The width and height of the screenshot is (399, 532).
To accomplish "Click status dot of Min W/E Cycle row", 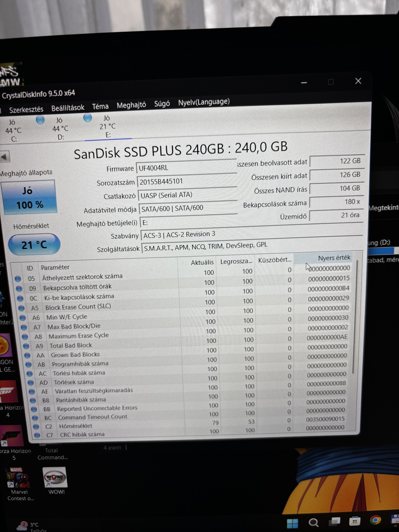I will (23, 318).
